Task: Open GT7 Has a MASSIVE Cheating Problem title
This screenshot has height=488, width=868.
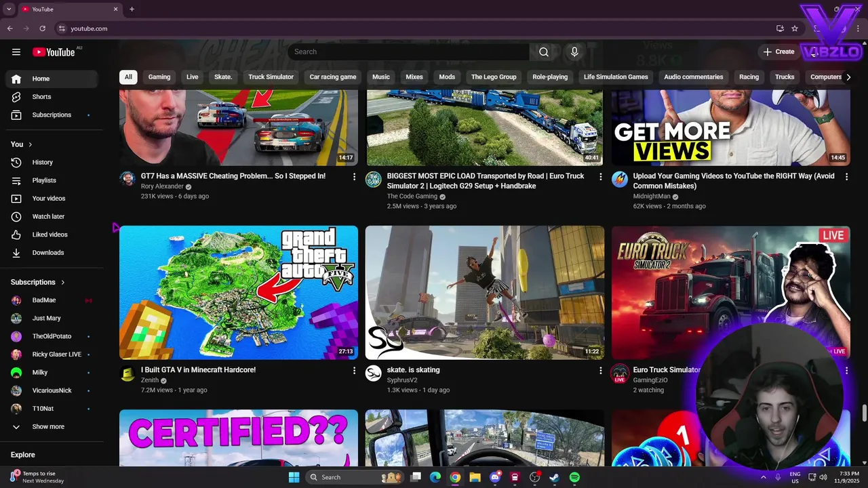Action: tap(233, 176)
